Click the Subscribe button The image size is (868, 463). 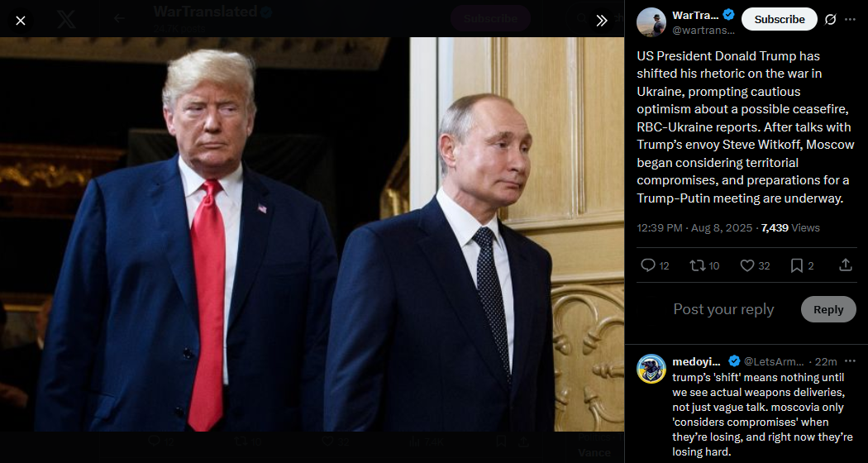click(x=780, y=19)
